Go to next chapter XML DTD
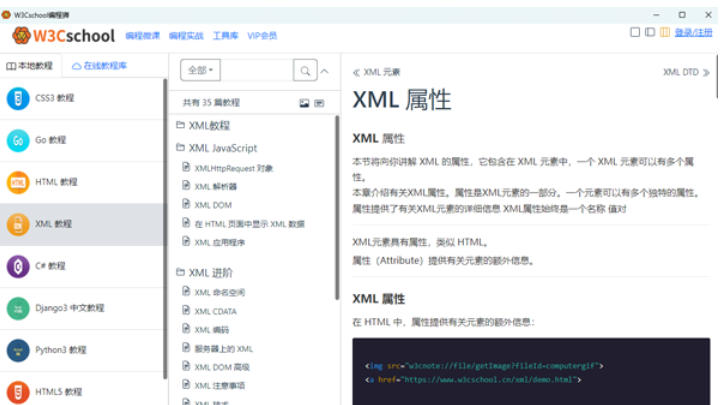Screen dimensions: 720x405 click(686, 72)
